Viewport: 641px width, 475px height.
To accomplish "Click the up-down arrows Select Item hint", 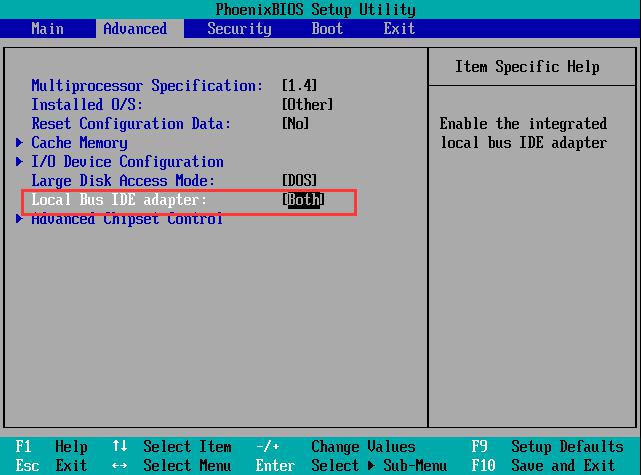I will click(172, 447).
